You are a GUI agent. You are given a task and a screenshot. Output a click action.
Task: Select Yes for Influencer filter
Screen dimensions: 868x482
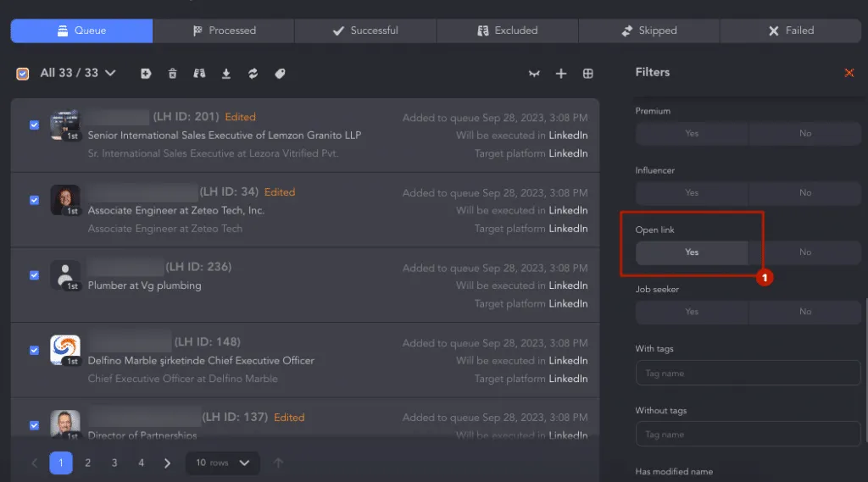692,192
